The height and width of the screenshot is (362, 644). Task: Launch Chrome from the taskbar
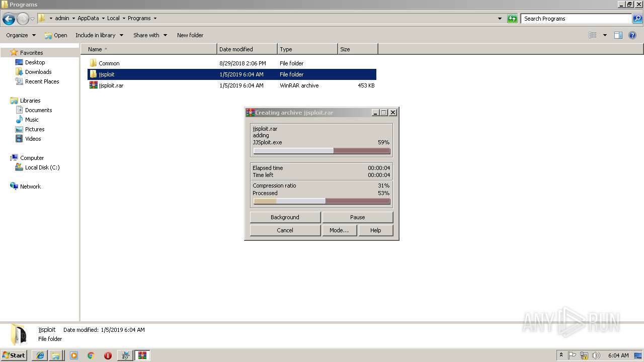coord(91,355)
